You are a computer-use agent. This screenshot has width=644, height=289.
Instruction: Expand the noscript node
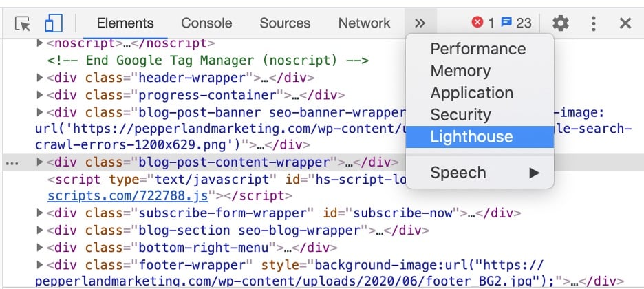tap(40, 43)
